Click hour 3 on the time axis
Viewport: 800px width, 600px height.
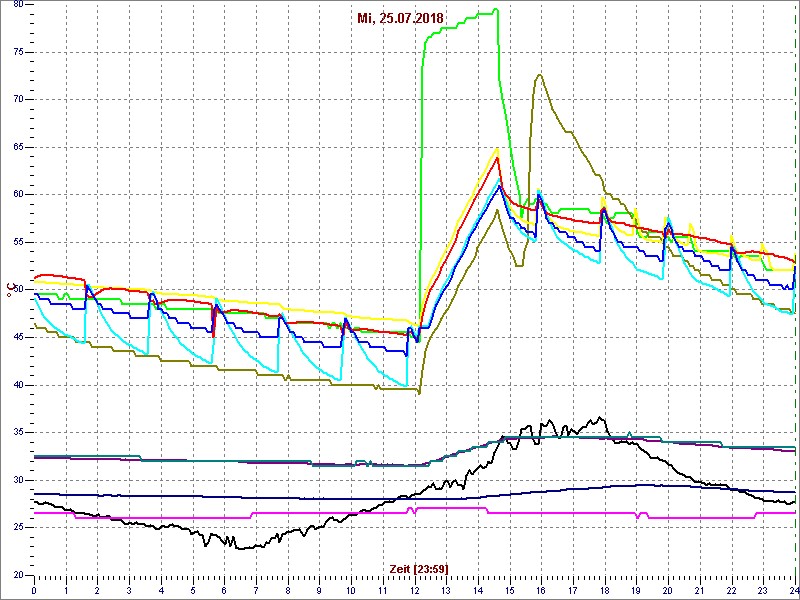[130, 591]
